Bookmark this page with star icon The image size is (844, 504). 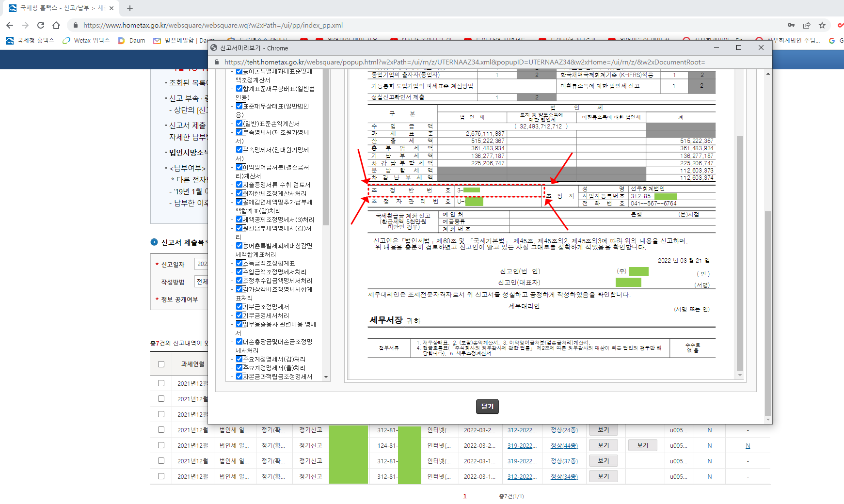(x=822, y=25)
